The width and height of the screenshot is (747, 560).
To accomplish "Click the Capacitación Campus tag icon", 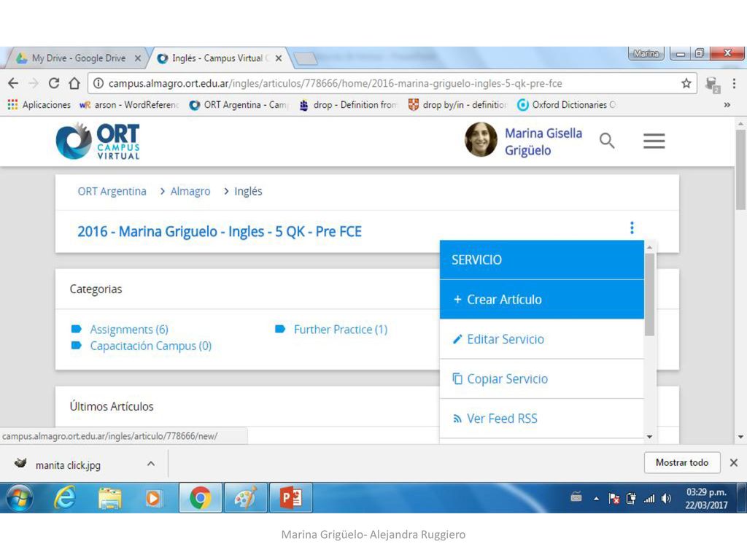I will (76, 345).
